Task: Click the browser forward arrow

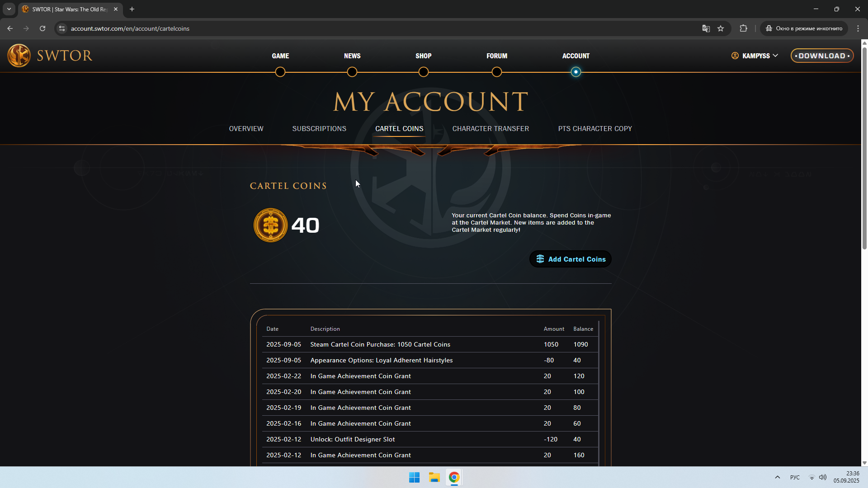Action: point(26,28)
